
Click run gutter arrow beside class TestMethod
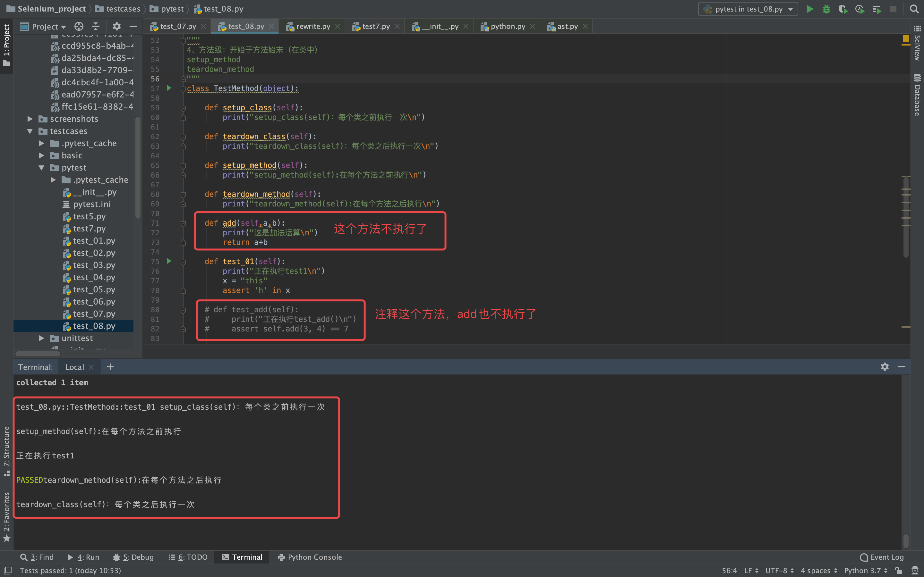[169, 88]
